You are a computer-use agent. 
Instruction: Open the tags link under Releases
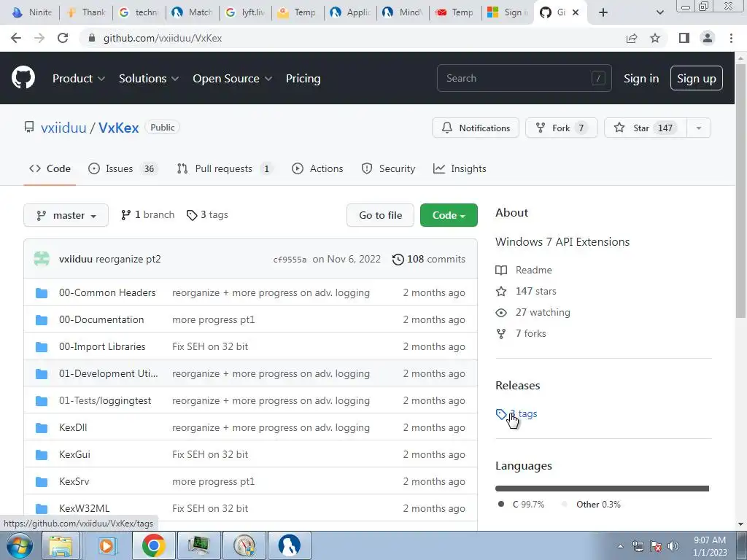point(516,414)
